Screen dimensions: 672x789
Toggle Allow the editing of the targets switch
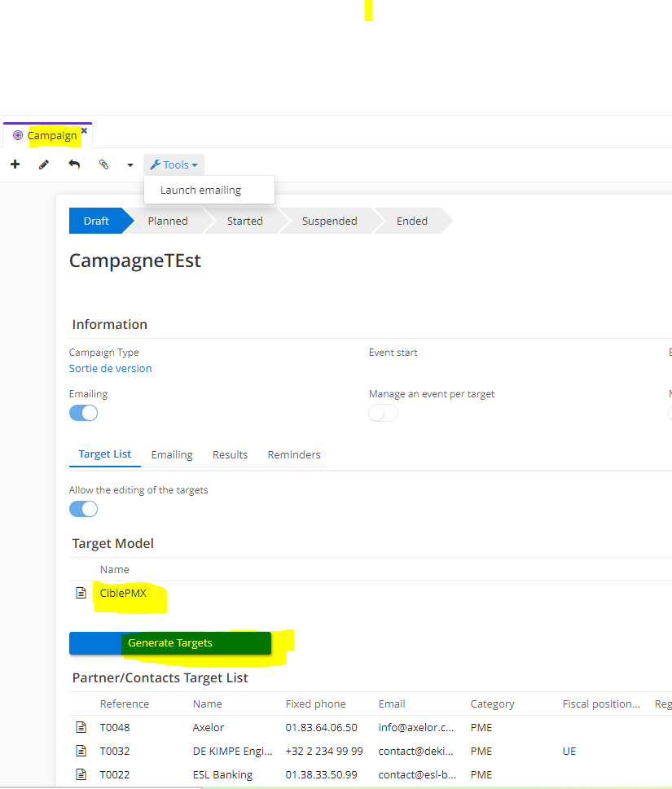84,509
